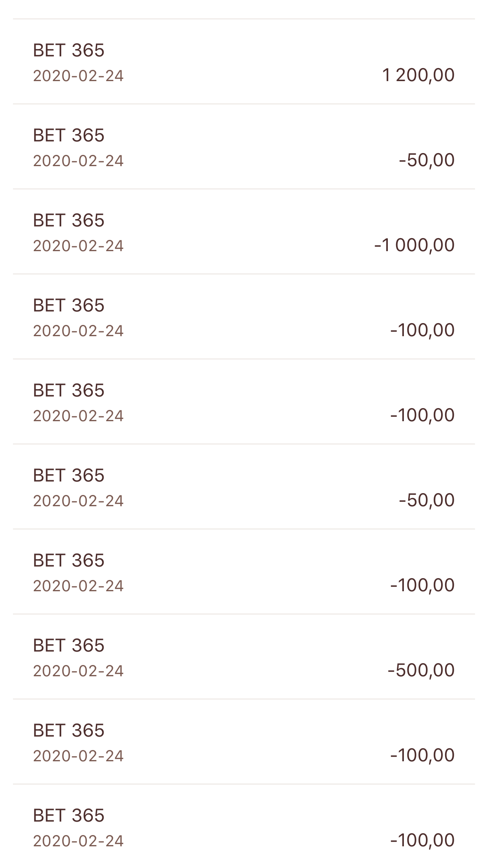The image size is (488, 868).
Task: Tap the amount of the first -50,00 entry
Action: tap(427, 160)
